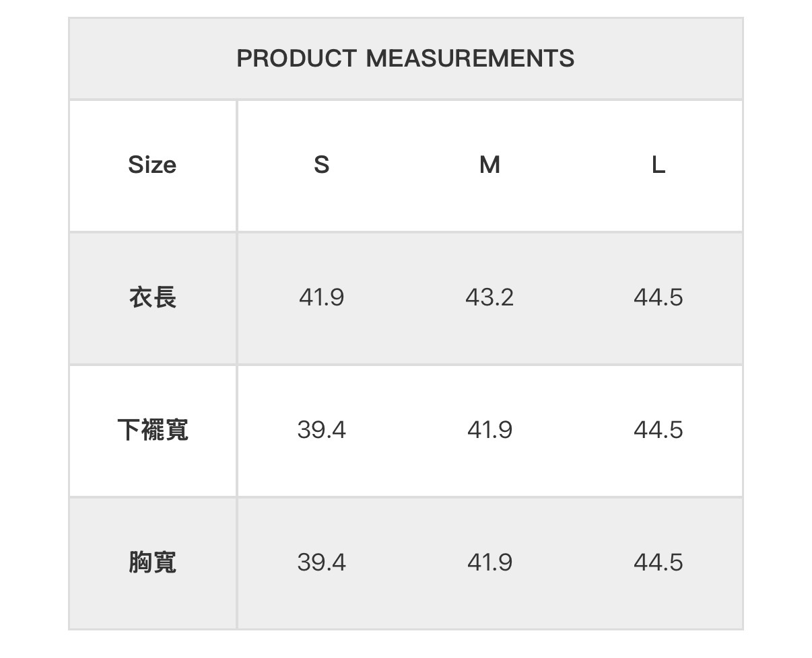The height and width of the screenshot is (658, 812).
Task: Click the 41.9 value in 衣長 row
Action: 321,297
